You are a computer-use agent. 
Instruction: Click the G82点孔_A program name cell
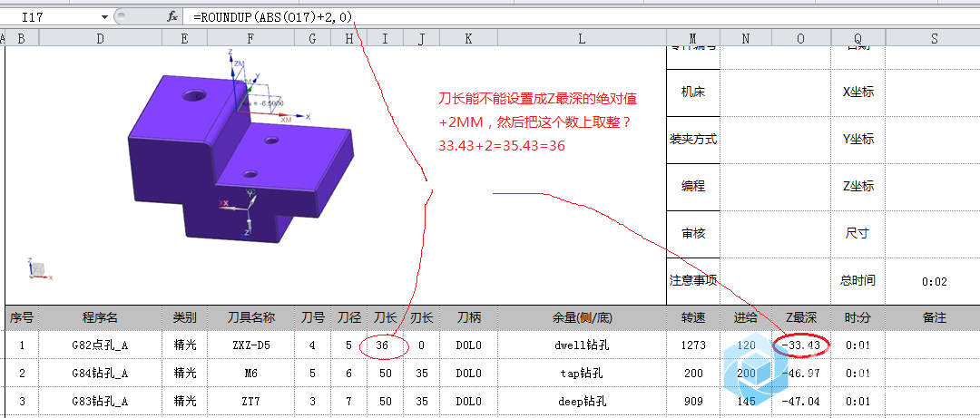pyautogui.click(x=100, y=345)
